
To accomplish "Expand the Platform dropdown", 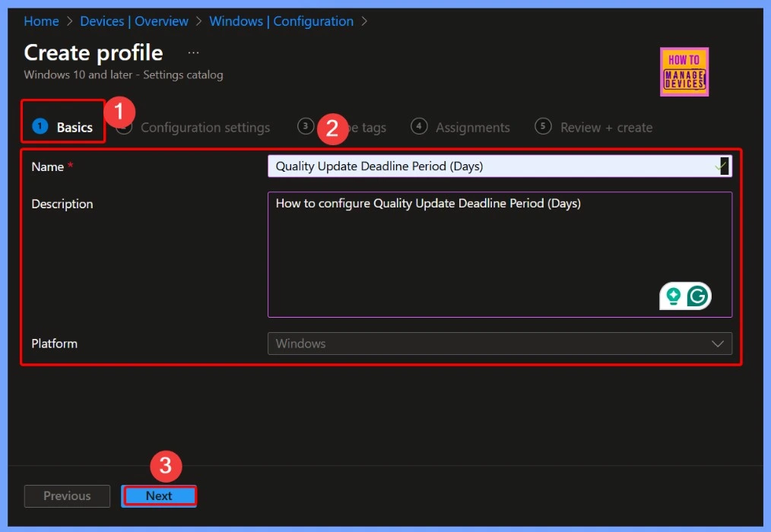I will click(x=500, y=344).
